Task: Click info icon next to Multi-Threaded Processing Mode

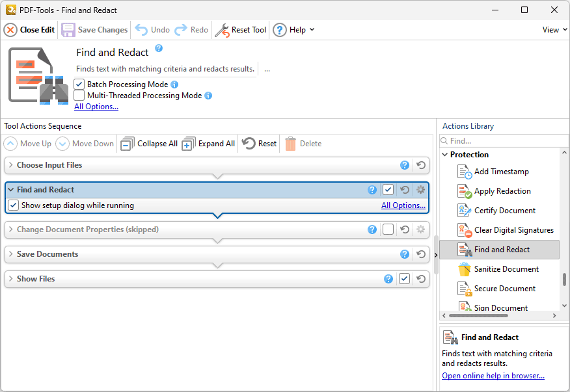Action: click(x=208, y=96)
